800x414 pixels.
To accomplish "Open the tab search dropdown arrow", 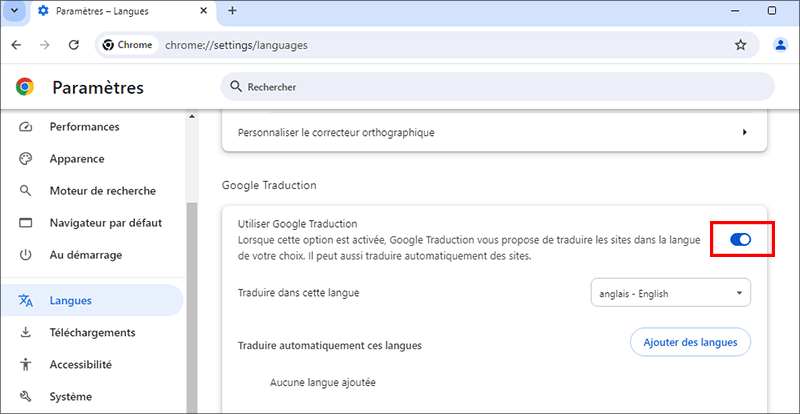I will point(14,11).
